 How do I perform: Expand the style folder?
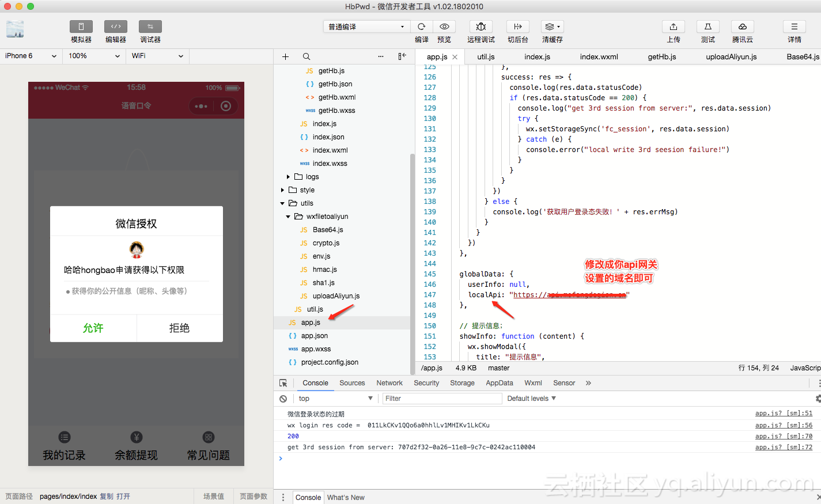[282, 190]
